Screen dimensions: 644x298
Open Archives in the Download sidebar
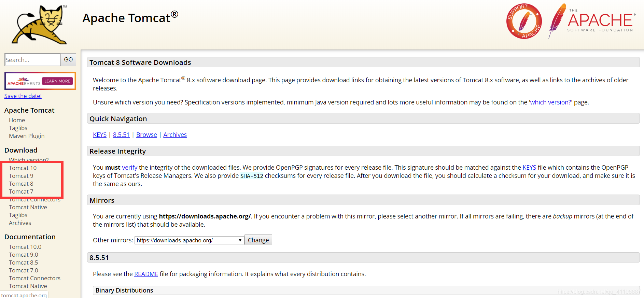coord(20,223)
